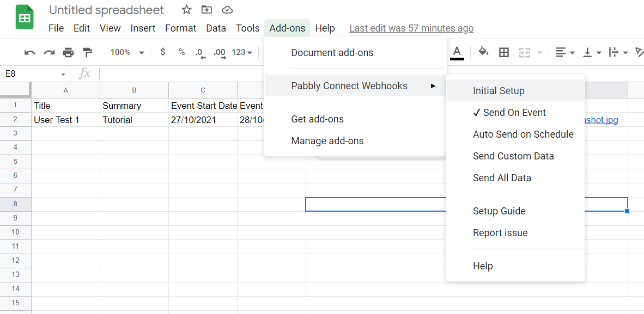Screen dimensions: 644x314
Task: Click cell 'Tutorial'
Action: click(x=135, y=119)
